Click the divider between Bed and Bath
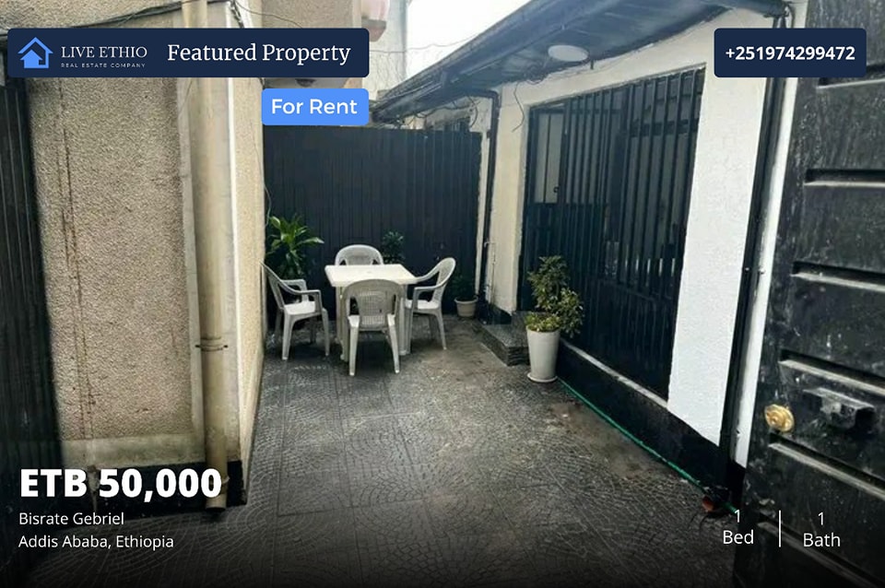This screenshot has width=885, height=588. point(780,529)
